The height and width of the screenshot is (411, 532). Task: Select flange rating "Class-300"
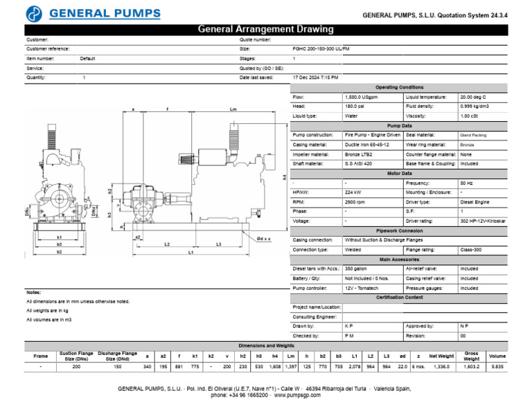[470, 250]
